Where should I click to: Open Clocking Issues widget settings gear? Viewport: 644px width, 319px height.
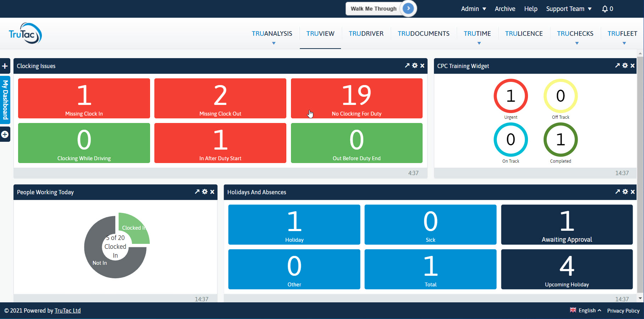tap(414, 66)
